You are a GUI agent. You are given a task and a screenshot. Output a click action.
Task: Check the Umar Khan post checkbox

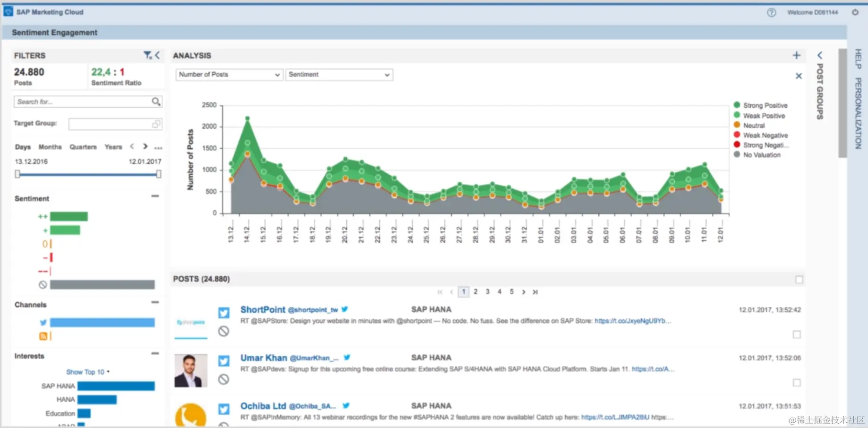797,383
